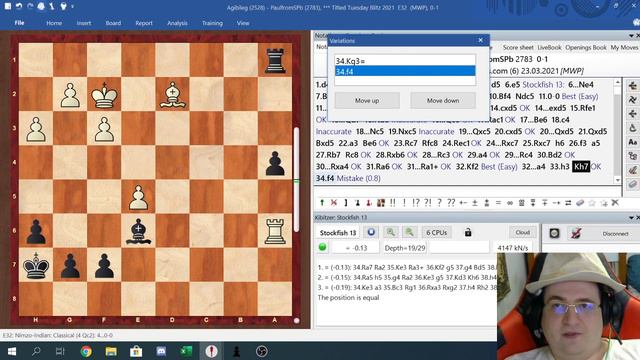This screenshot has height=360, width=640.
Task: Mark position as +- white winning
Action: (463, 202)
